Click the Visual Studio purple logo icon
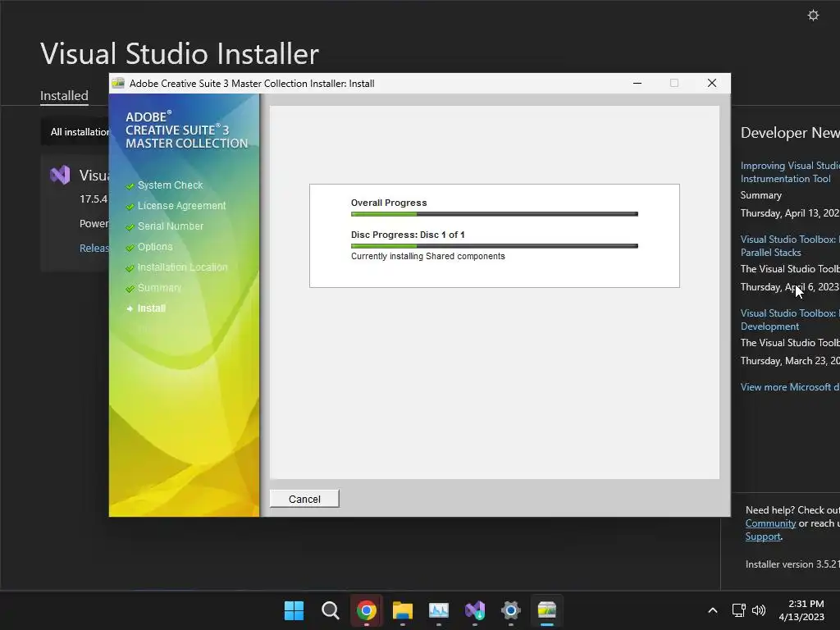 pyautogui.click(x=60, y=175)
